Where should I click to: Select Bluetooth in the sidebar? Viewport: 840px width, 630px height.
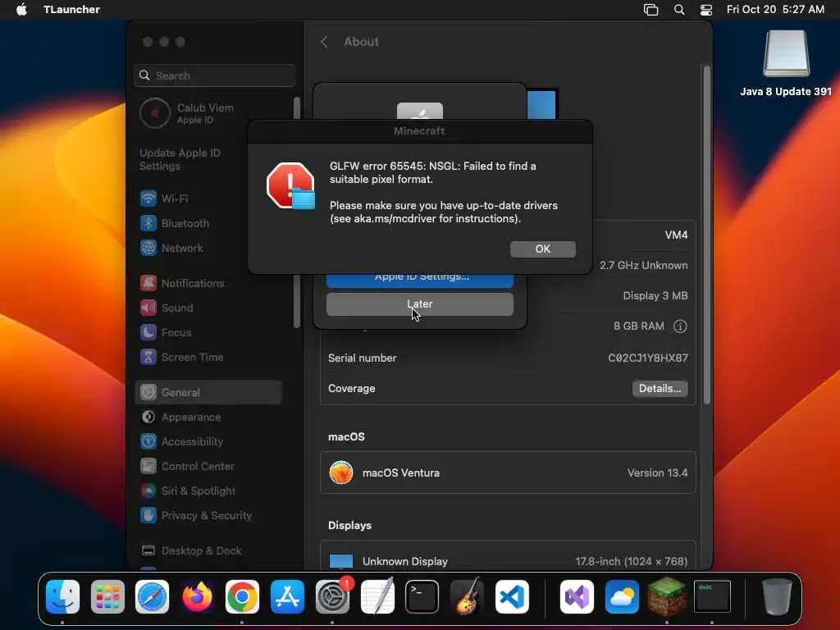tap(209, 223)
